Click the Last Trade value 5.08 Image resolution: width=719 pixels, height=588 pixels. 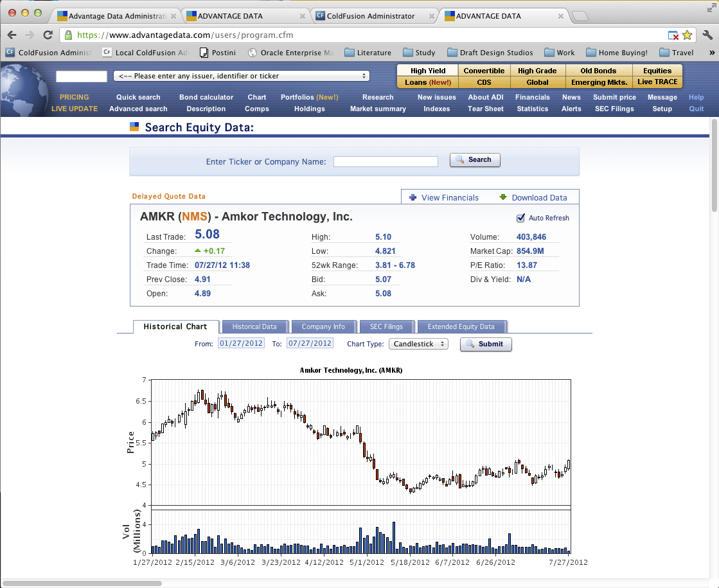point(208,235)
